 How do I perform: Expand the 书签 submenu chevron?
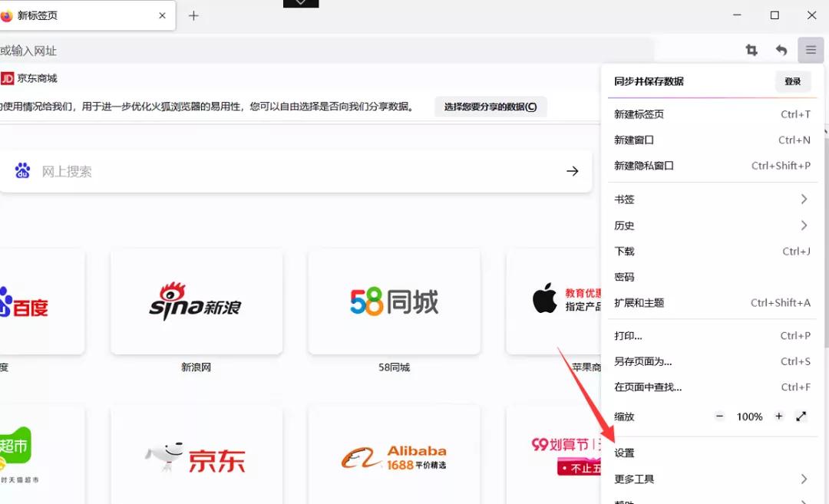pos(805,199)
